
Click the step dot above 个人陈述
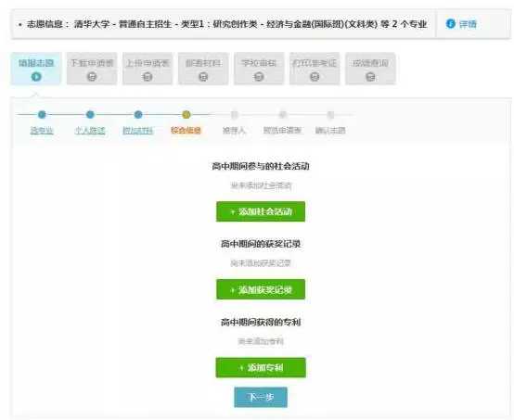click(90, 114)
